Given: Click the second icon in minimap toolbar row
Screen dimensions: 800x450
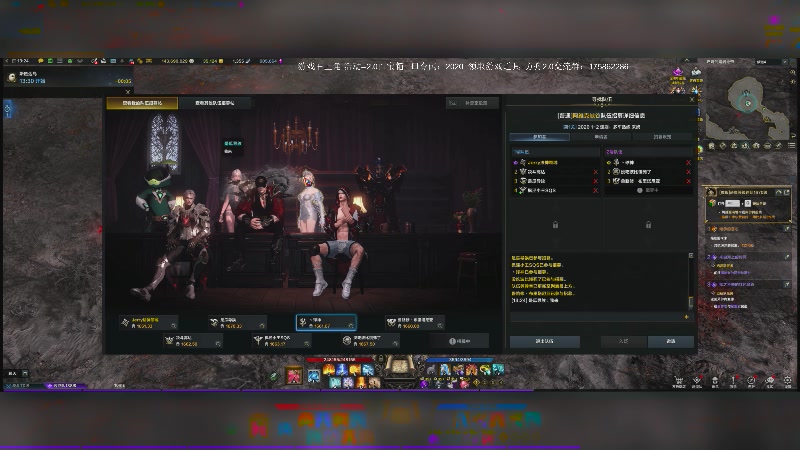Looking at the screenshot, I should tap(723, 146).
